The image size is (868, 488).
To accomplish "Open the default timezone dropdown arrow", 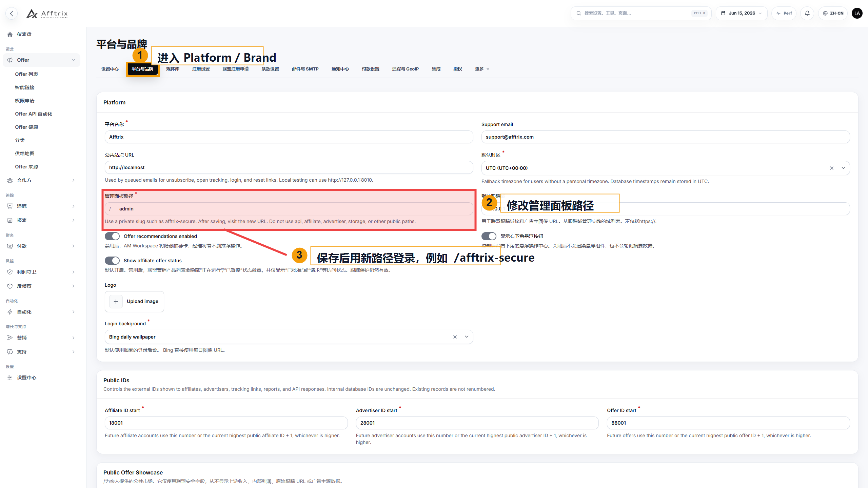I will pyautogui.click(x=843, y=168).
